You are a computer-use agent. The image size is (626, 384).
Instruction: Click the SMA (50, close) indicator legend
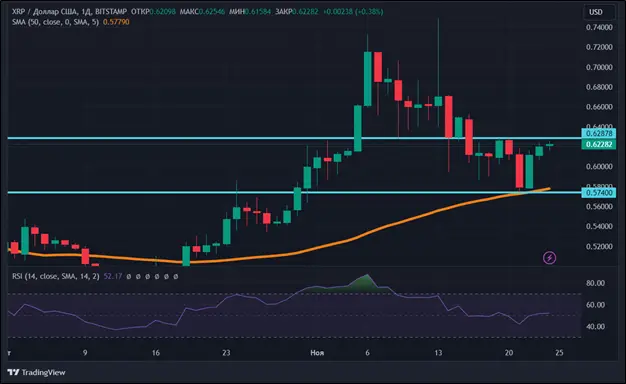[x=55, y=22]
